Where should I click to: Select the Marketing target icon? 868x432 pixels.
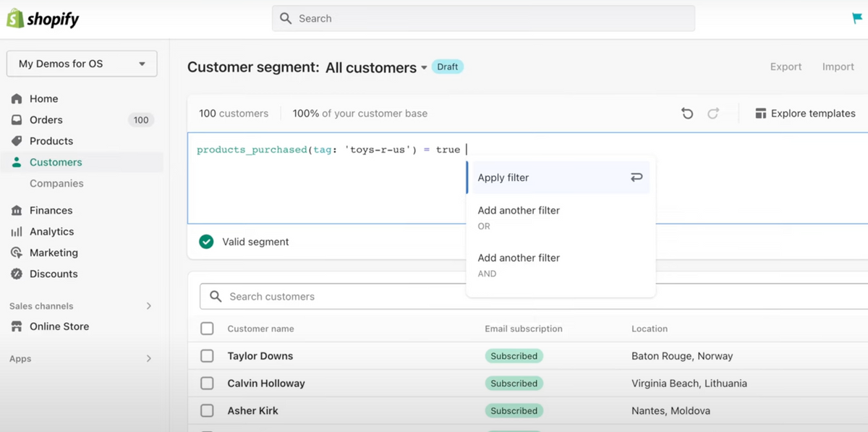17,253
